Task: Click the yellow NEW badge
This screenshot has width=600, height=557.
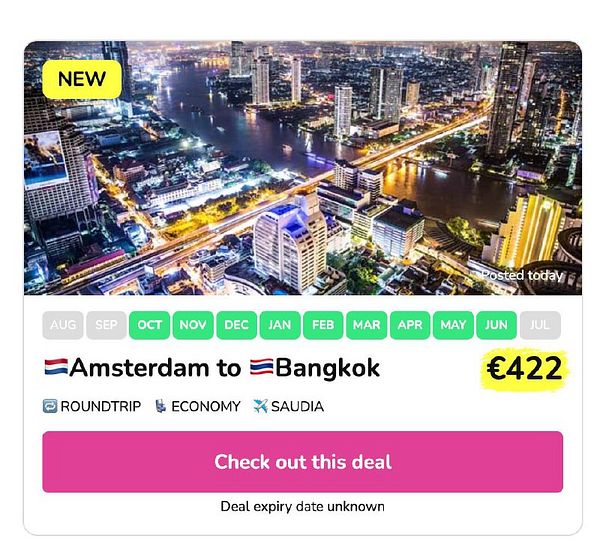Action: (x=82, y=79)
